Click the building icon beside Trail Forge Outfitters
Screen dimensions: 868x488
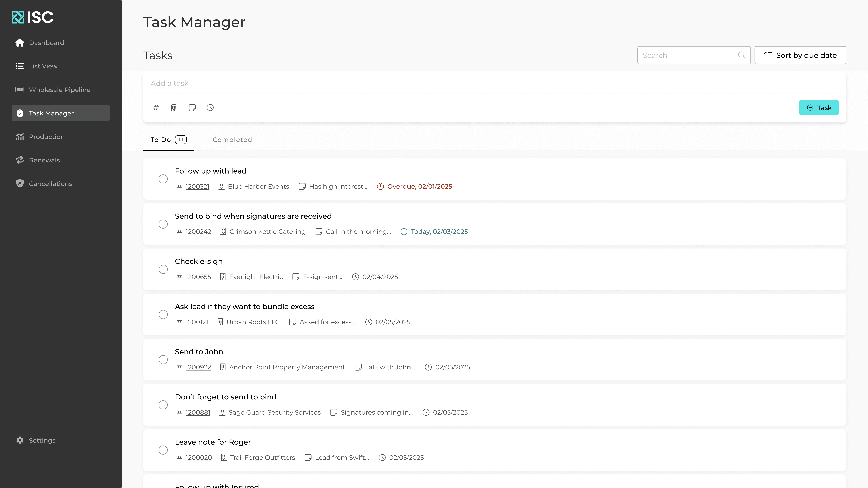point(224,457)
